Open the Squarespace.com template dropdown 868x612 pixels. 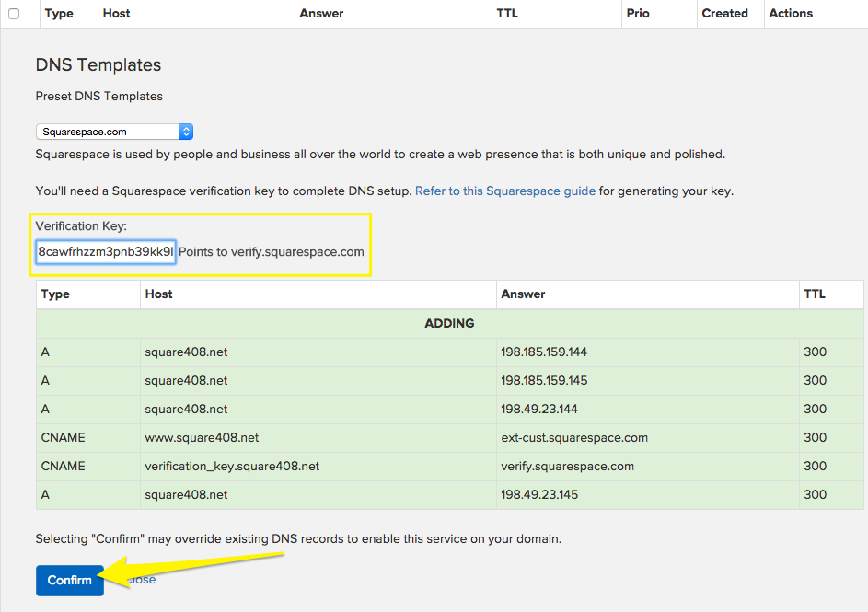coord(114,132)
